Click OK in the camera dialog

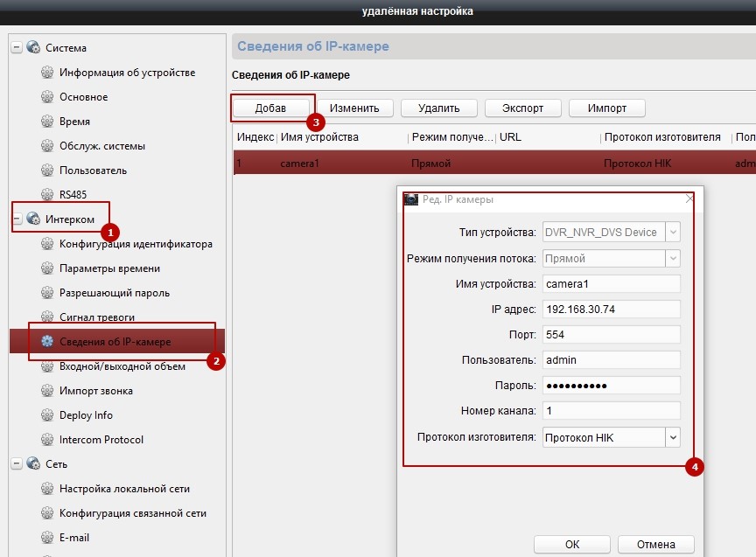point(571,544)
